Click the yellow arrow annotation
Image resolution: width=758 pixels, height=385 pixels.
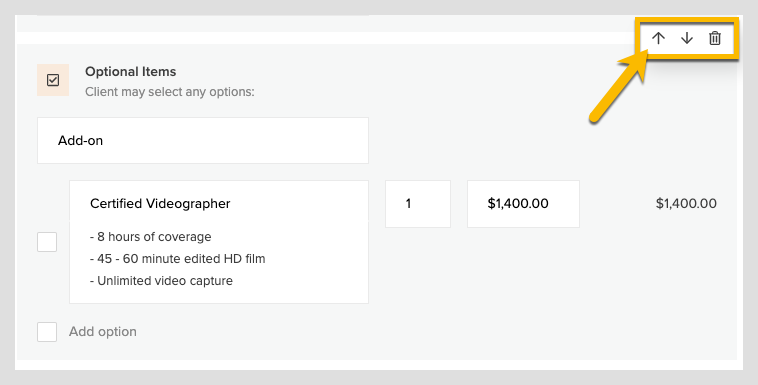click(619, 87)
